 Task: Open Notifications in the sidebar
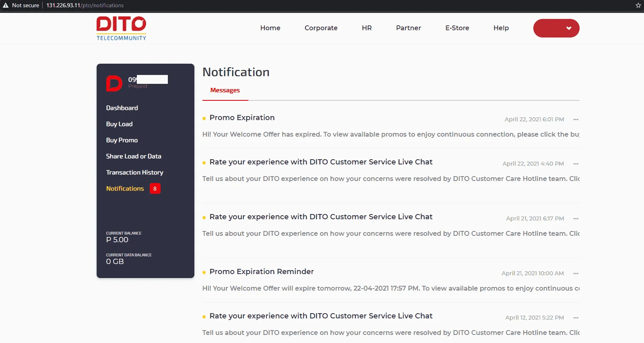click(x=125, y=189)
